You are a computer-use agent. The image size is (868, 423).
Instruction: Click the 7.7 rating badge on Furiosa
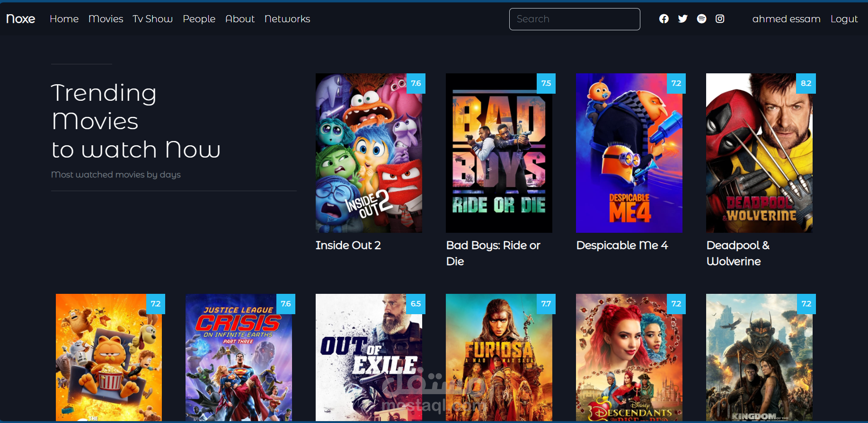[x=546, y=304]
